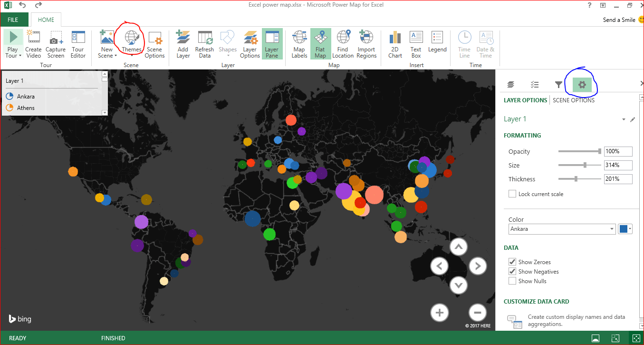Toggle Lock current scale
644x345 pixels.
click(512, 194)
